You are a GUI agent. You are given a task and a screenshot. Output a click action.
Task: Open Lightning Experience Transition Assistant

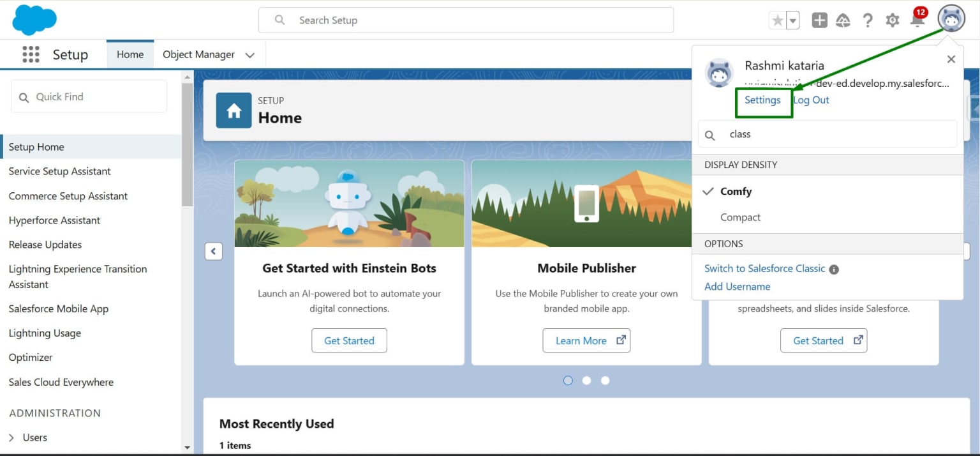click(77, 277)
